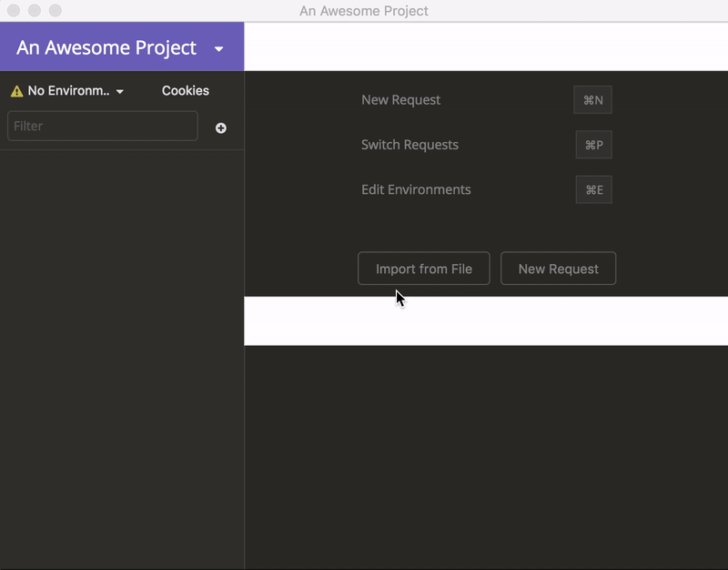
Task: Click the "New Request" hint text
Action: [400, 100]
